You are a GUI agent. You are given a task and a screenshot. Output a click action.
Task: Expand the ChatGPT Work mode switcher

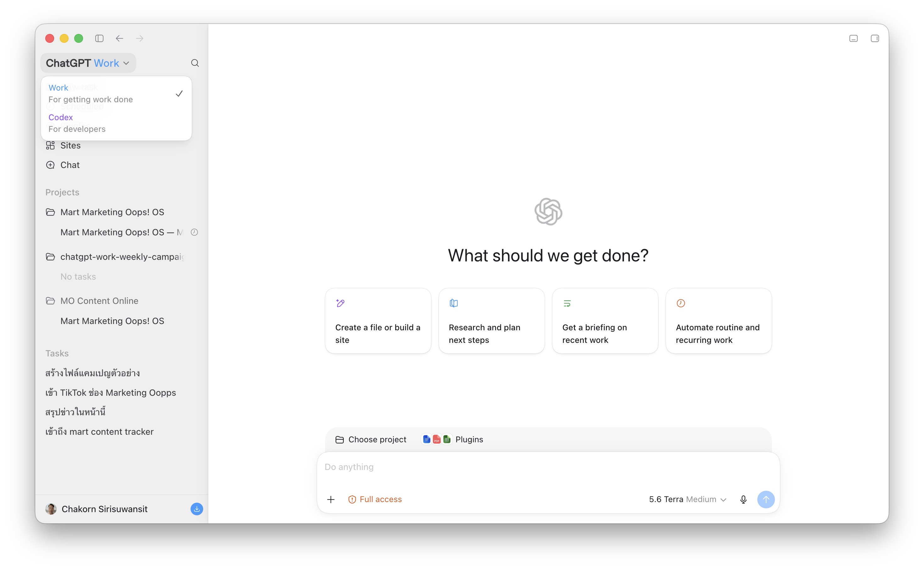[x=88, y=63]
